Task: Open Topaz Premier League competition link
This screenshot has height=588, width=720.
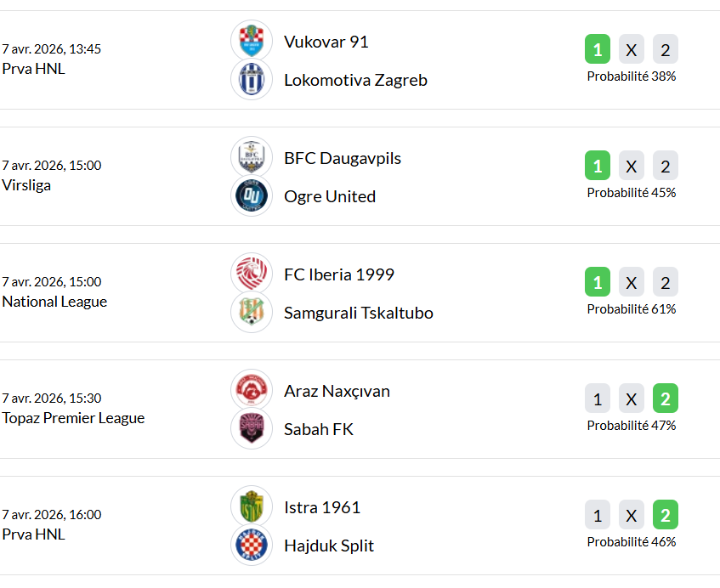Action: [x=73, y=418]
